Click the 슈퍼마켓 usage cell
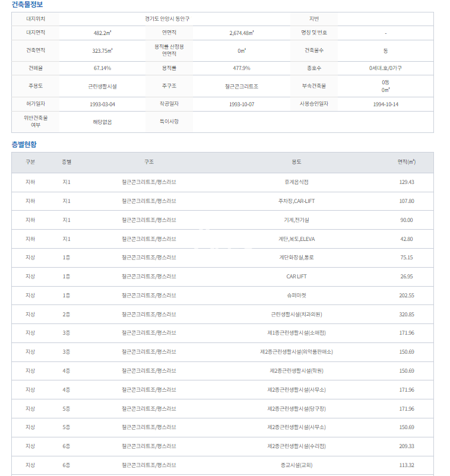 click(296, 296)
